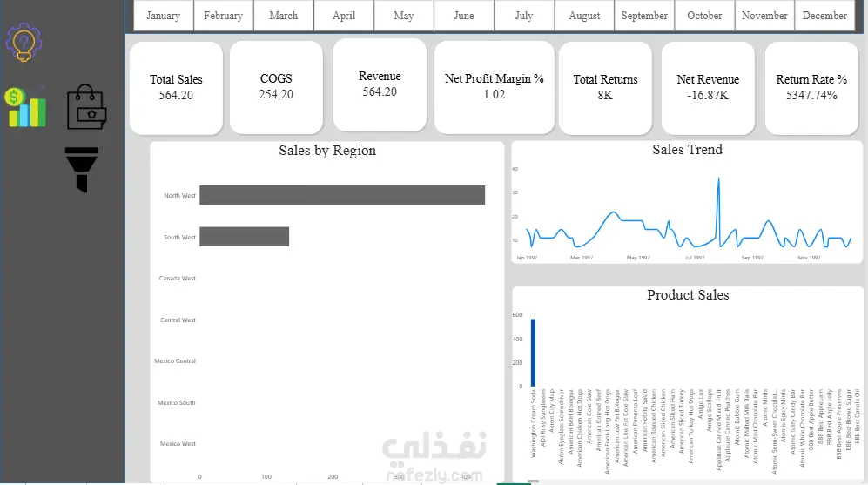868x485 pixels.
Task: Click the Total Sales KPI card
Action: point(176,87)
